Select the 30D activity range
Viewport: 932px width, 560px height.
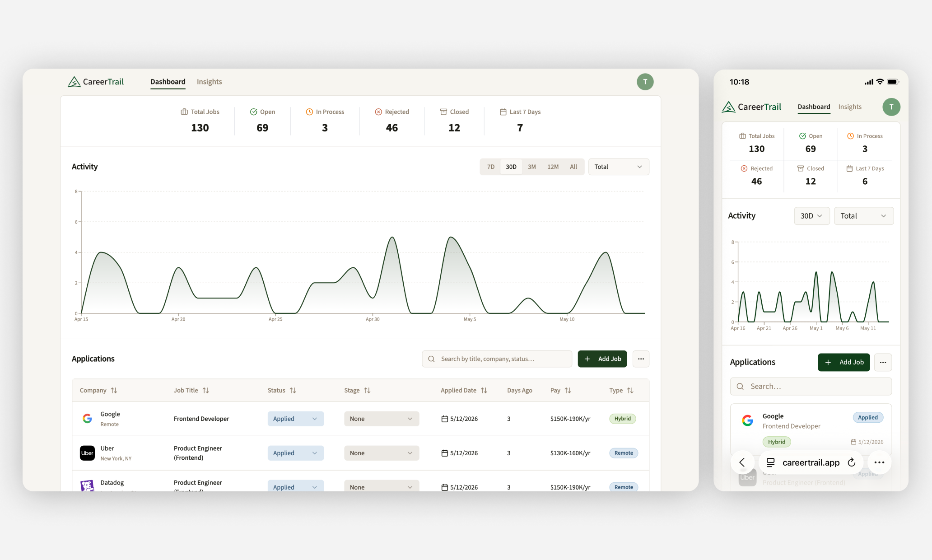pos(511,167)
